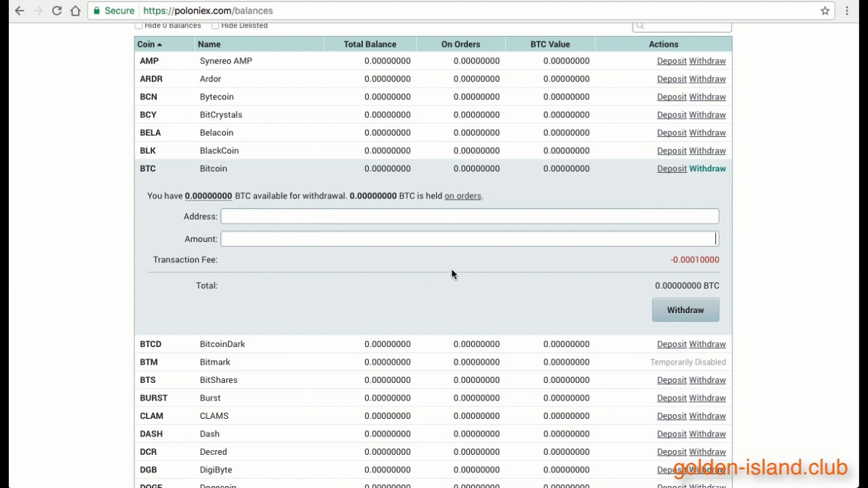Open the Chrome three-dot menu
Image resolution: width=868 pixels, height=488 pixels.
[x=847, y=11]
